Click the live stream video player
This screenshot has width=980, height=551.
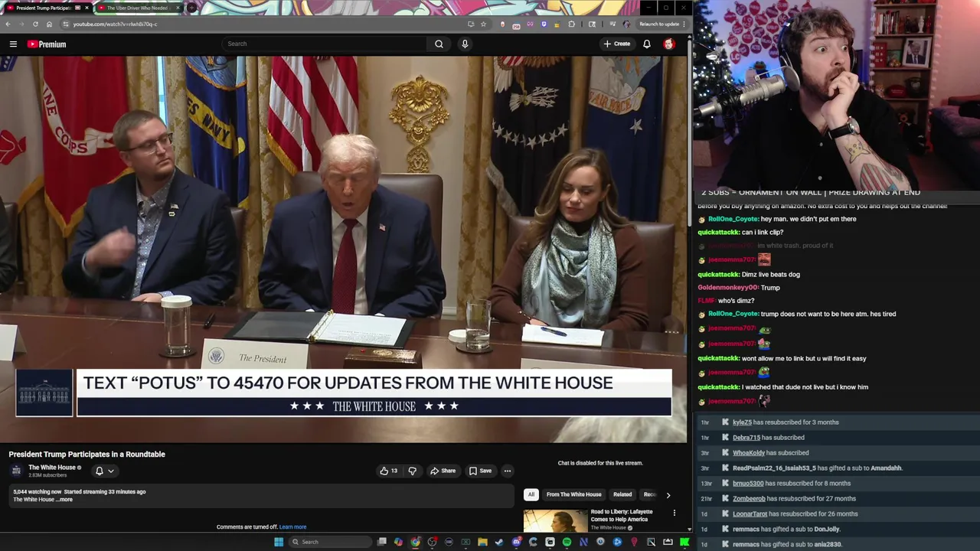[x=344, y=249]
